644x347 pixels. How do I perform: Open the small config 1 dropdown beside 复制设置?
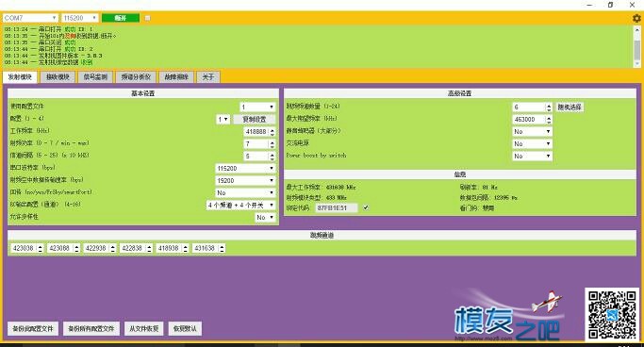tap(223, 119)
